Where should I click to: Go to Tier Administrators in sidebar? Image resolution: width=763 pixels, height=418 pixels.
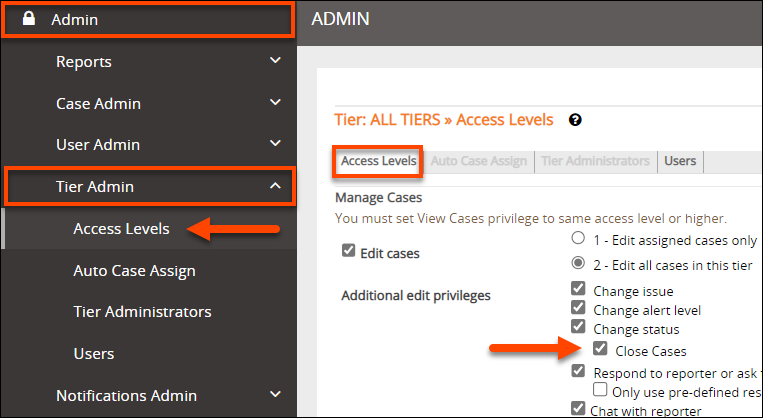pos(142,312)
